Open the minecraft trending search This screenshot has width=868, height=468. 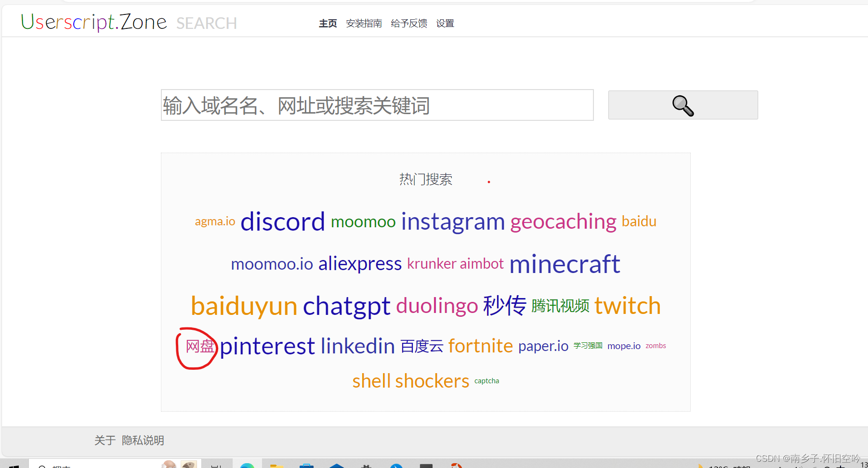565,264
